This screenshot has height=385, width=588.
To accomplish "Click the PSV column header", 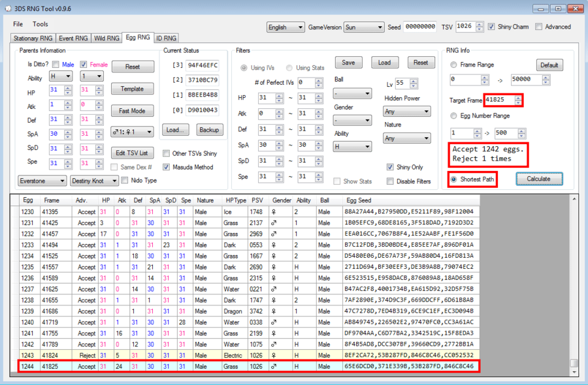I will pos(257,200).
